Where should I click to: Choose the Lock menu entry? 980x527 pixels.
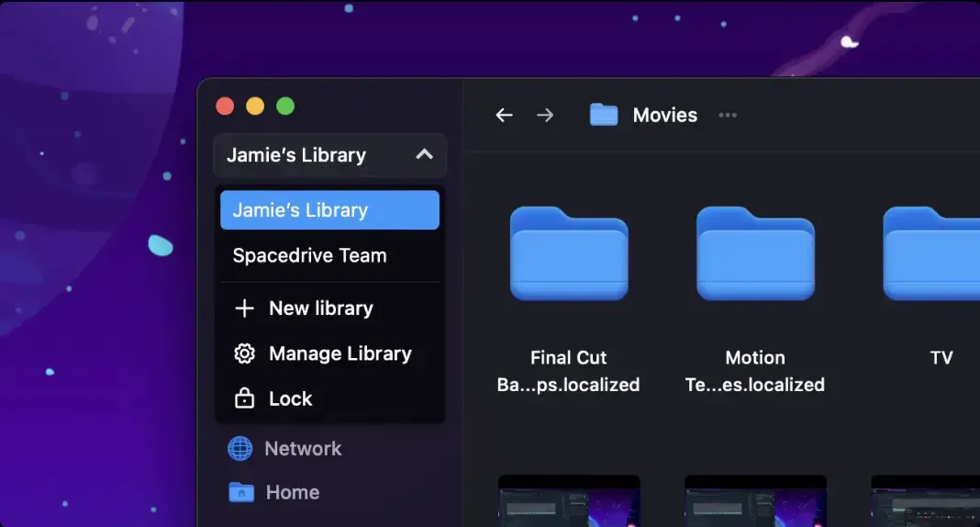330,398
